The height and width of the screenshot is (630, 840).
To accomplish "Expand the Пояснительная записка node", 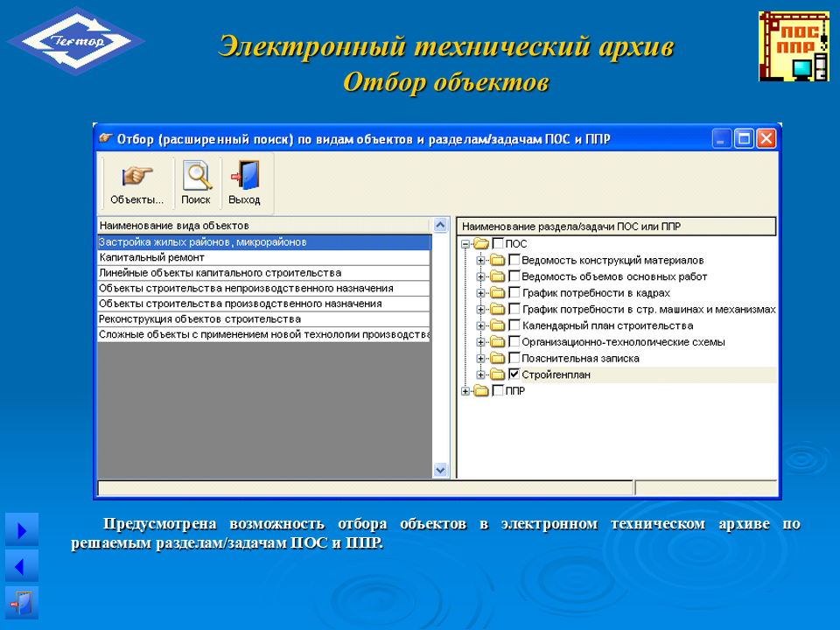I will 480,359.
